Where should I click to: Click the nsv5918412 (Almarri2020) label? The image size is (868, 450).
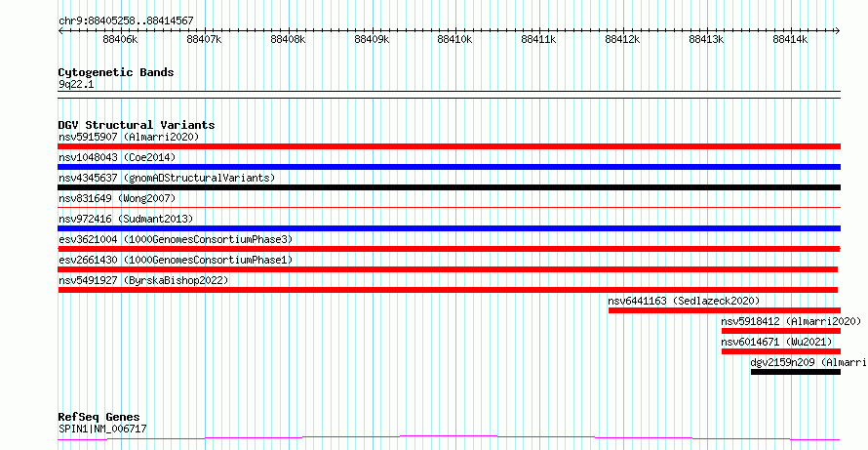[791, 321]
